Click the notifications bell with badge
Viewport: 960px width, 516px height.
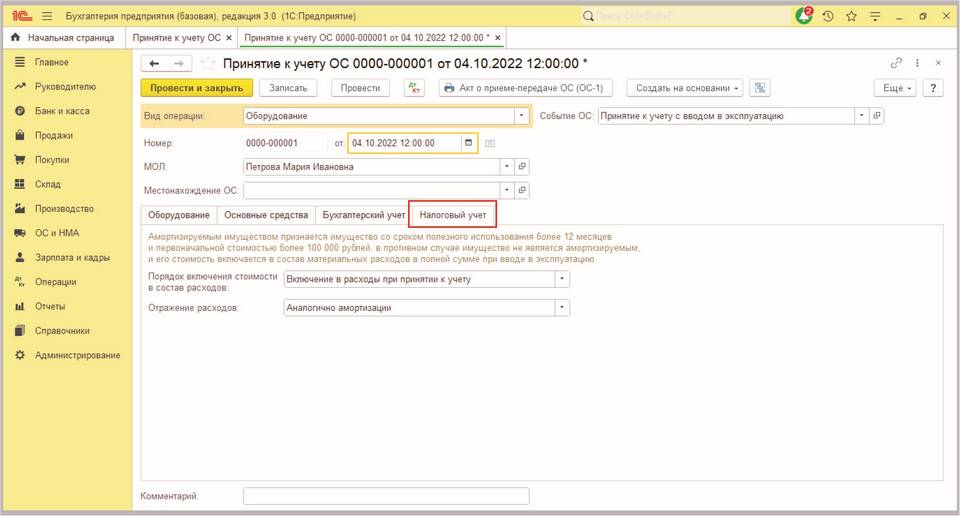click(x=804, y=16)
